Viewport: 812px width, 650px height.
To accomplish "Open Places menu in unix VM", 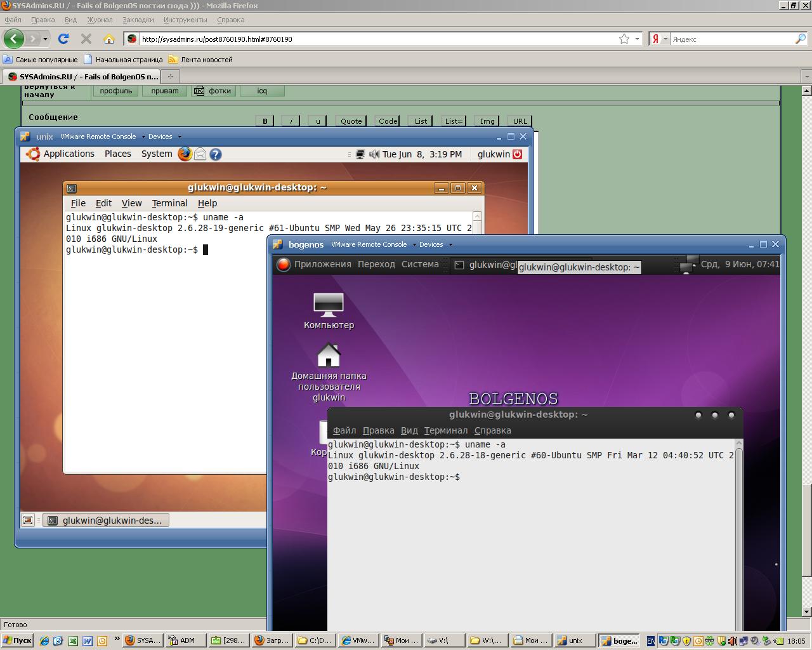I will tap(117, 154).
